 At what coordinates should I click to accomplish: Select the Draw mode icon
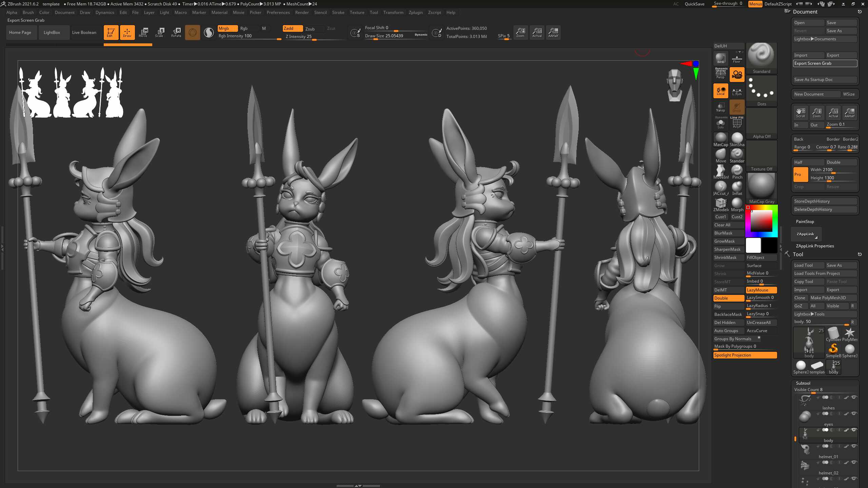point(127,33)
